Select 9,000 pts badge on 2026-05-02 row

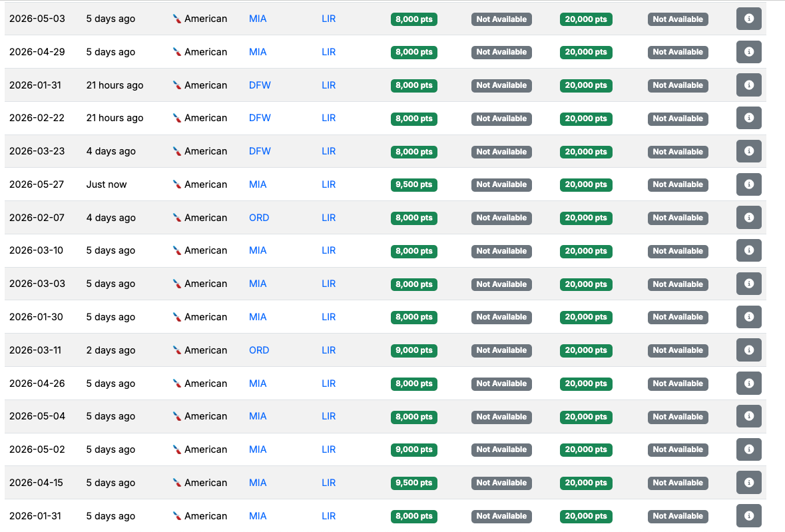tap(413, 449)
